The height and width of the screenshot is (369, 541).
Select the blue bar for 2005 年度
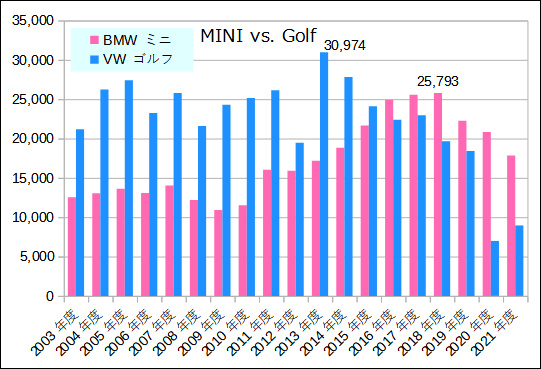(x=129, y=188)
